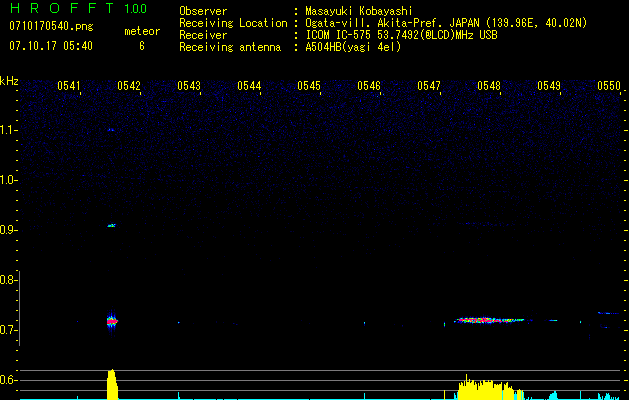The image size is (629, 400).
Task: Click the ICOM IC-575 receiver text
Action: point(401,35)
